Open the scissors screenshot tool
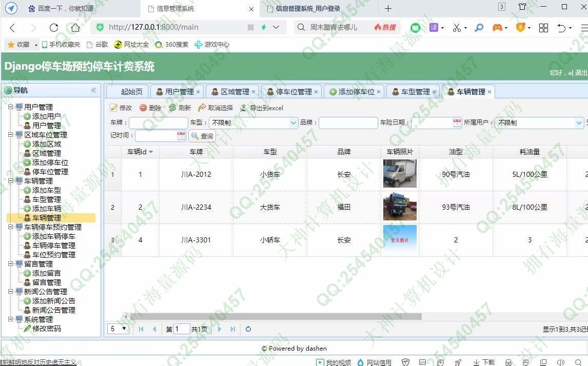 pyautogui.click(x=456, y=27)
